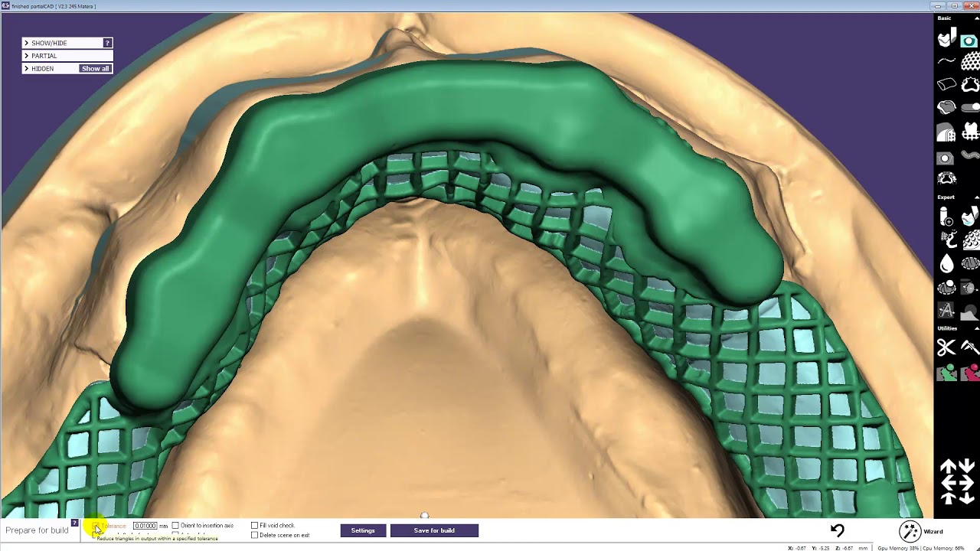This screenshot has width=980, height=551.
Task: Choose the dotted arch framework icon
Action: coord(947,179)
